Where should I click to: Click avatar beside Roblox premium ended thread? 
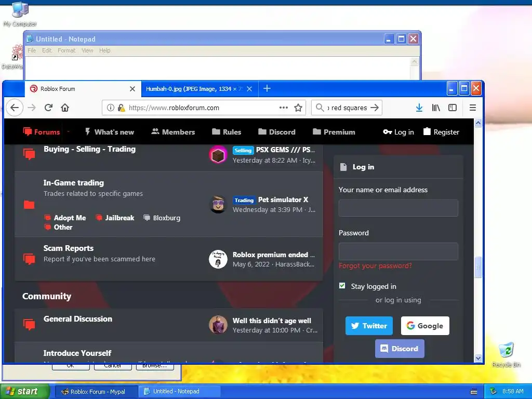coord(218,260)
